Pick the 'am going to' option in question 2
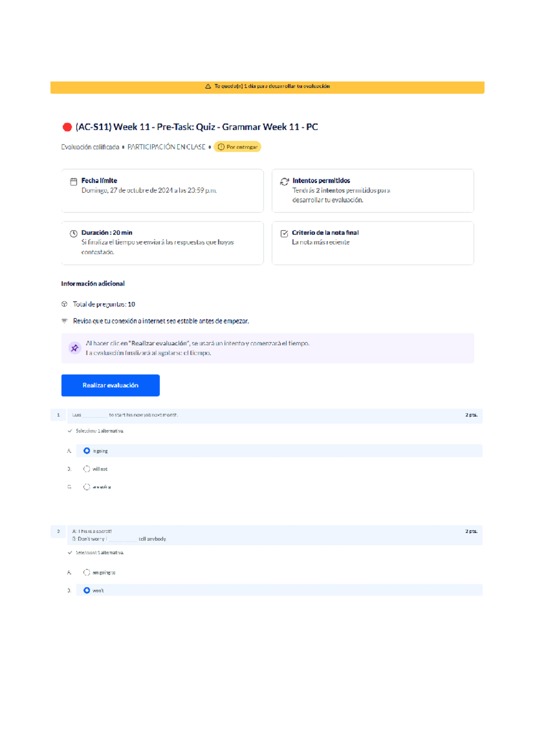The height and width of the screenshot is (756, 535). click(87, 572)
